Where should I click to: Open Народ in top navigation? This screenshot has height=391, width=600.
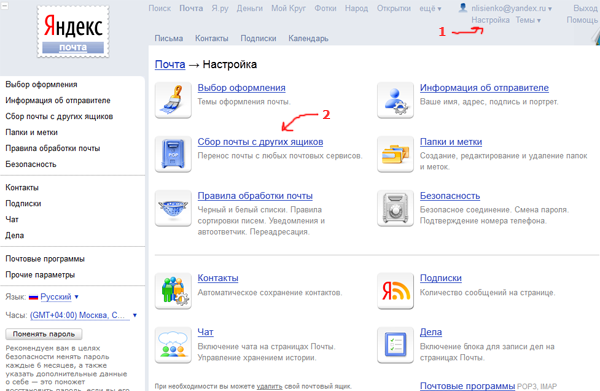point(356,8)
